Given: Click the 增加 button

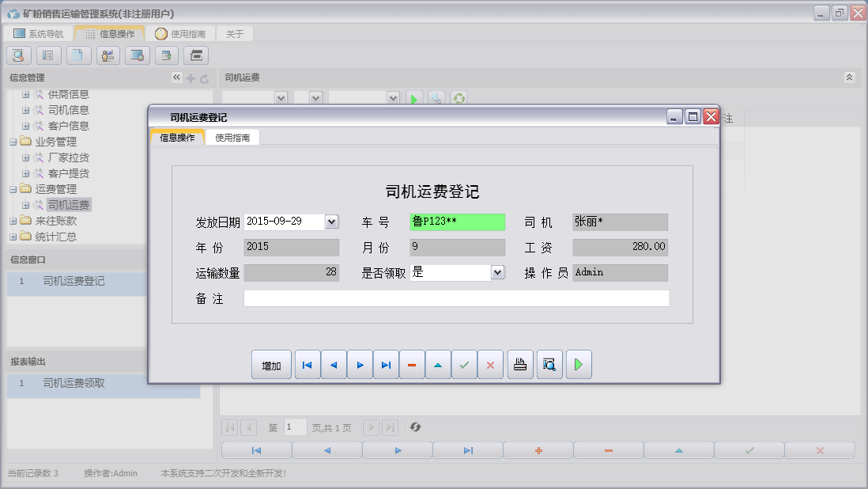Looking at the screenshot, I should (x=271, y=365).
